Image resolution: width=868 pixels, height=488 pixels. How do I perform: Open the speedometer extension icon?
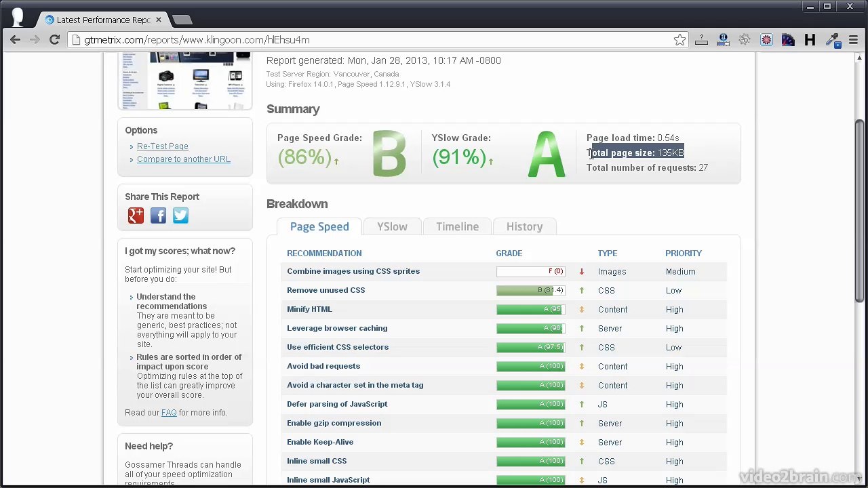pyautogui.click(x=788, y=40)
